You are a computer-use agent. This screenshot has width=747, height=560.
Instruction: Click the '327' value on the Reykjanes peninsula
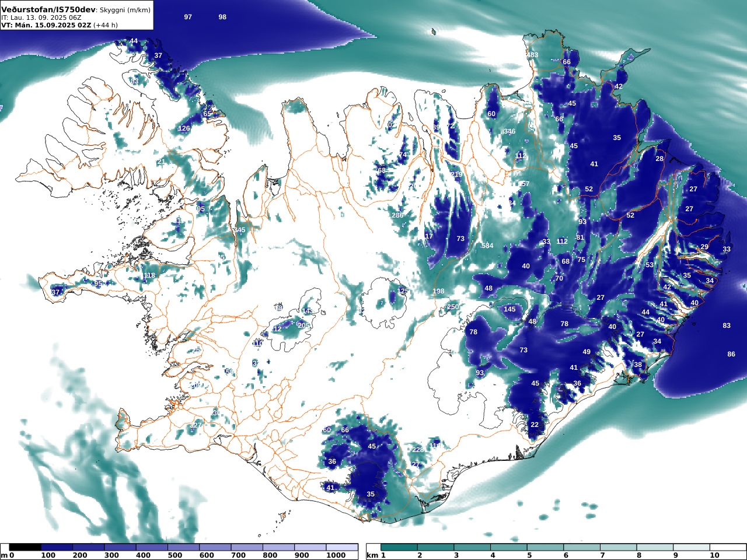pyautogui.click(x=196, y=425)
